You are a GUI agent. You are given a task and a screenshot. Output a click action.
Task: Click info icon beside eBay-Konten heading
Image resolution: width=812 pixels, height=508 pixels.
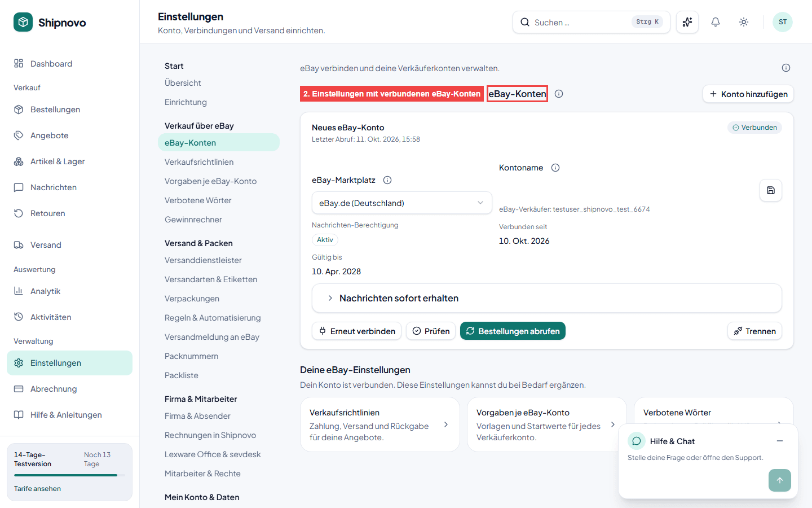click(559, 94)
